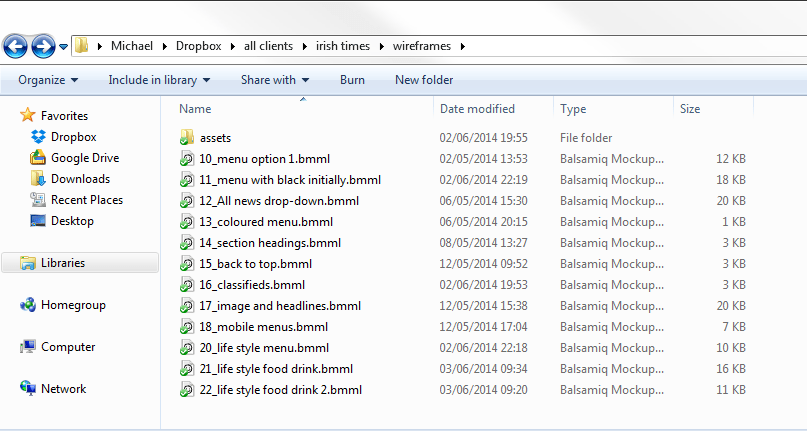Expand the arrow after Dropbox in breadcrumb
This screenshot has width=807, height=431.
tap(233, 46)
